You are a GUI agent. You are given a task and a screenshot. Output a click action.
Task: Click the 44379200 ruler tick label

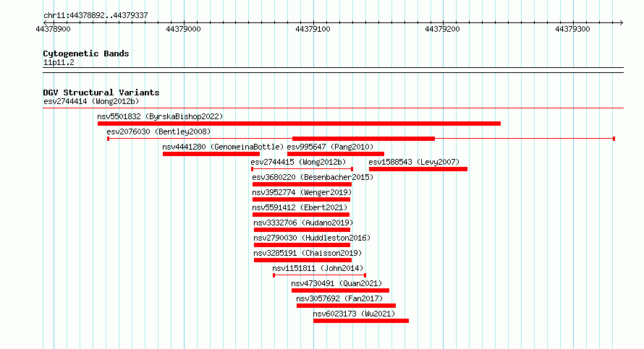[x=442, y=29]
